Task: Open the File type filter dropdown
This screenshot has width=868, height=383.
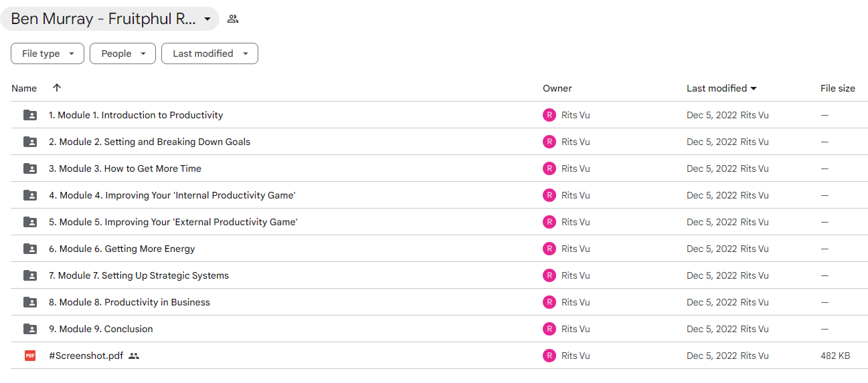Action: tap(48, 53)
